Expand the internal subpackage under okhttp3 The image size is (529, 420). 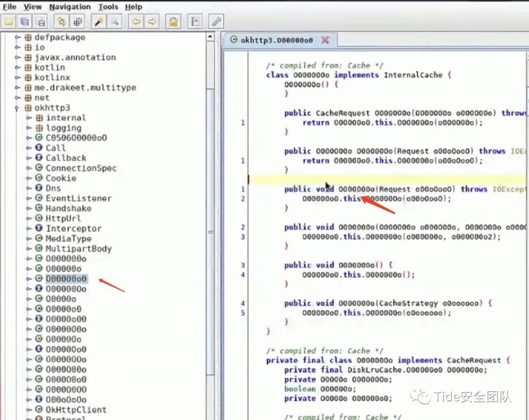coord(29,118)
